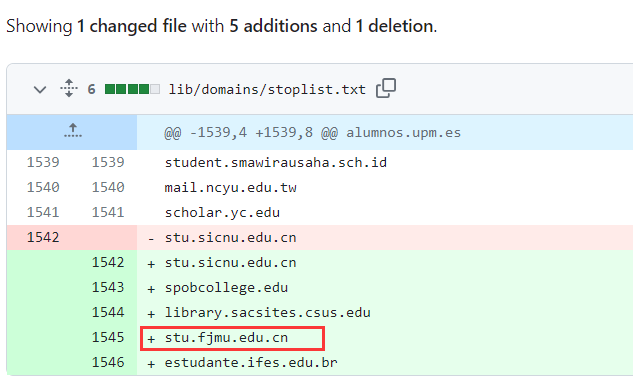Viewport: 633px width, 383px height.
Task: Open the lib/domains/stoplist.txt file link
Action: 267,89
